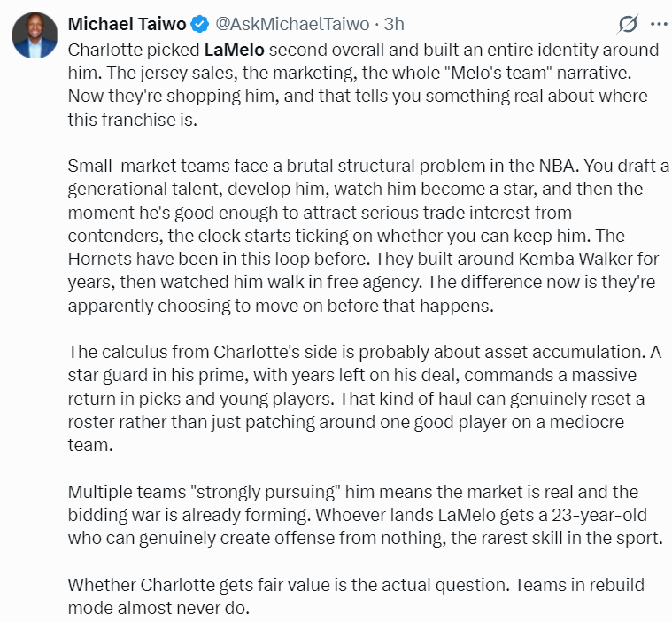The width and height of the screenshot is (672, 622).
Task: Click the opening paragraph about Charlotte picking LaMelo
Action: [x=363, y=84]
